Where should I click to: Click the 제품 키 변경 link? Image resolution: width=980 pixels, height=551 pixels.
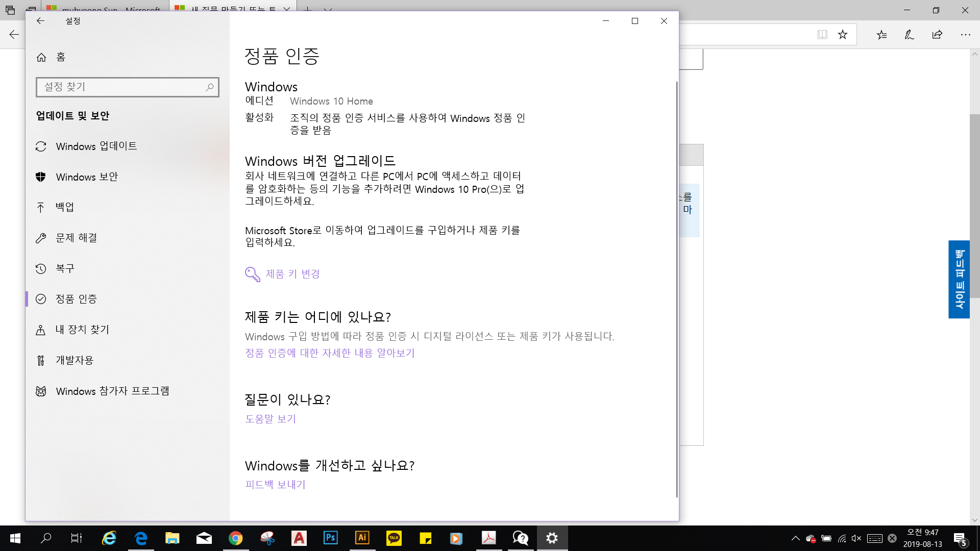click(292, 274)
